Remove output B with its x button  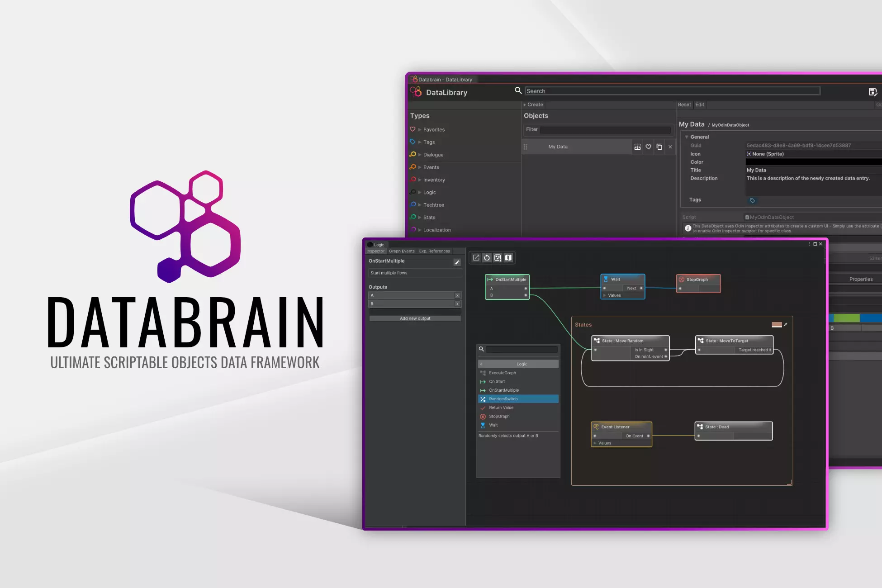(x=457, y=304)
